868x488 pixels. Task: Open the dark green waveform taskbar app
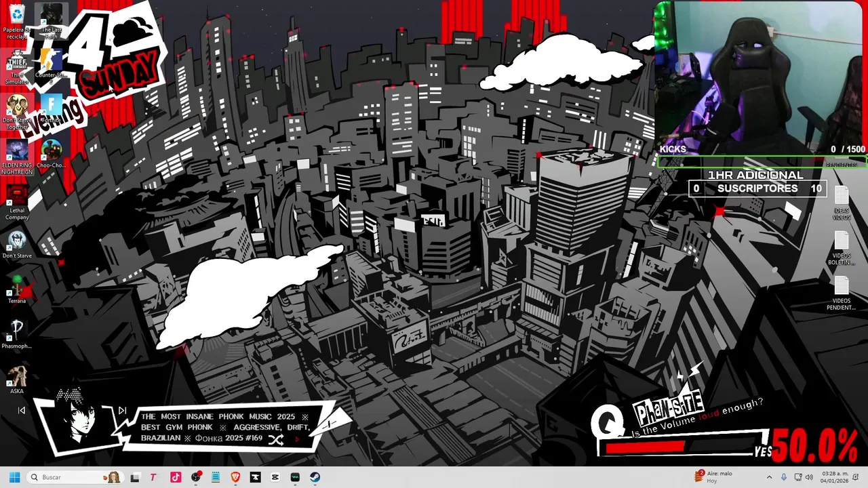295,477
